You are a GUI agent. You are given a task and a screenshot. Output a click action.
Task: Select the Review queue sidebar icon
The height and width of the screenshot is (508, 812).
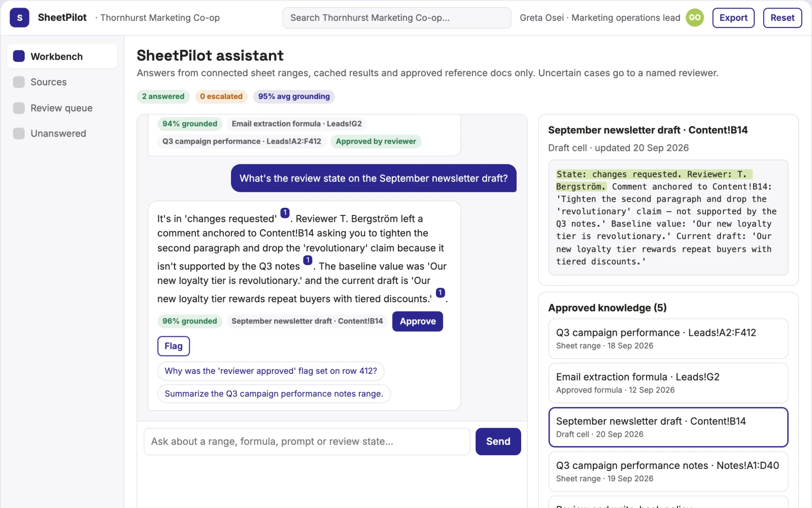[19, 108]
